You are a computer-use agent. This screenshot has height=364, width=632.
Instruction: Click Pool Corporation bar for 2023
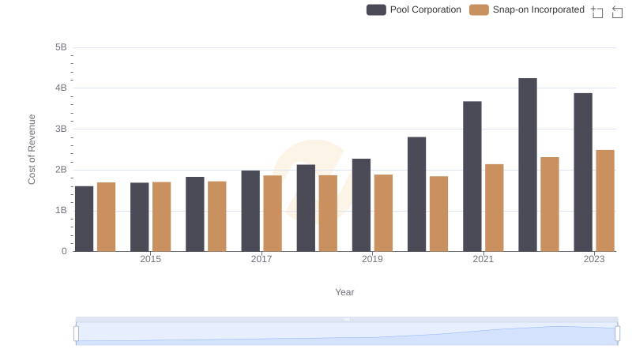tap(583, 172)
